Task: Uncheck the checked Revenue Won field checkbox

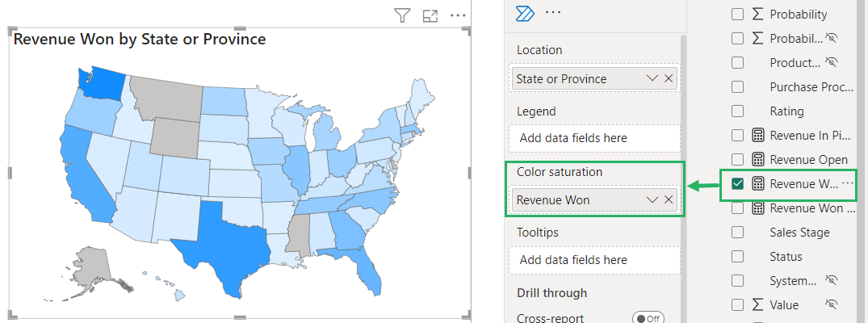Action: [x=737, y=183]
